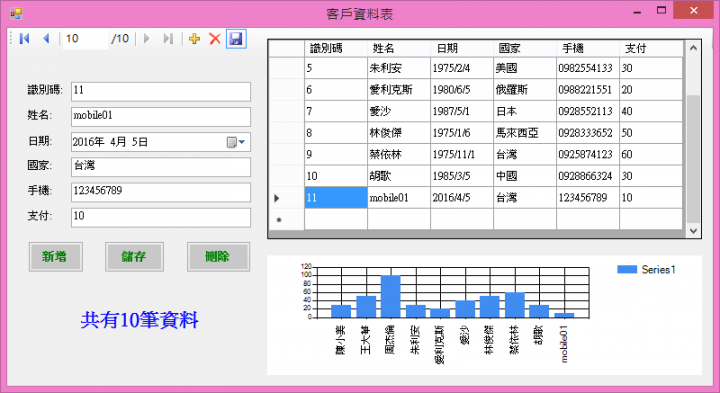Click the current position field showing 10
The height and width of the screenshot is (393, 720).
[x=85, y=39]
